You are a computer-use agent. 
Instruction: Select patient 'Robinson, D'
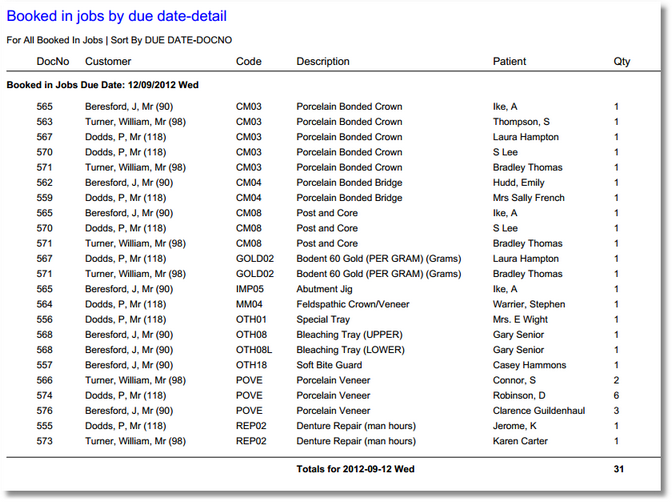519,396
